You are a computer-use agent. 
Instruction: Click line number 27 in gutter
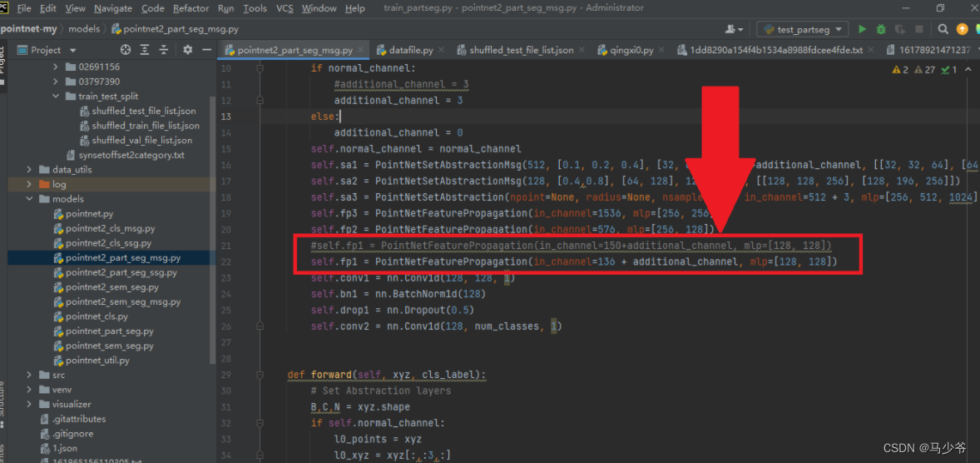(x=225, y=343)
